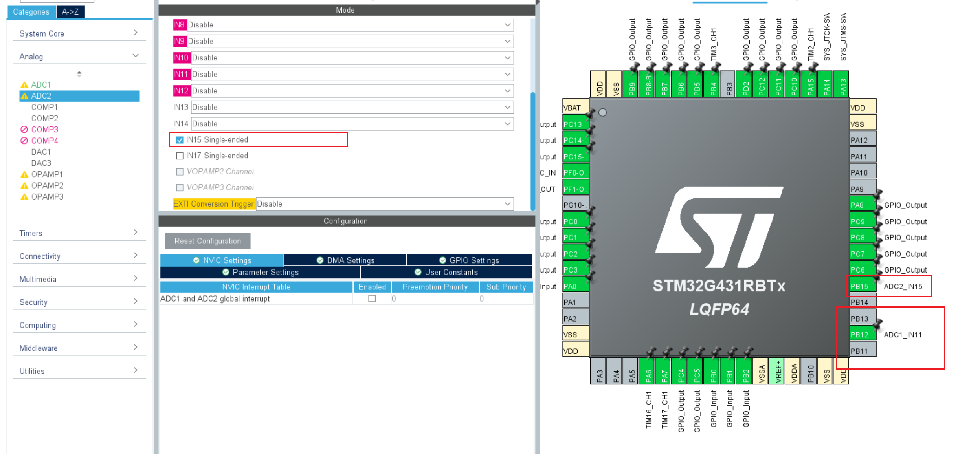
Task: Click the OPAMP1 warning icon
Action: pyautogui.click(x=24, y=174)
